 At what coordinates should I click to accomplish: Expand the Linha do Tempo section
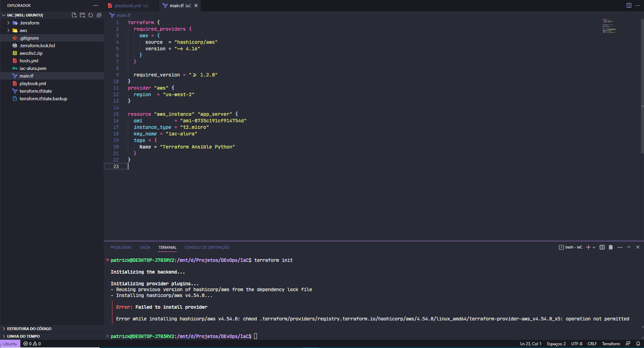click(x=52, y=336)
